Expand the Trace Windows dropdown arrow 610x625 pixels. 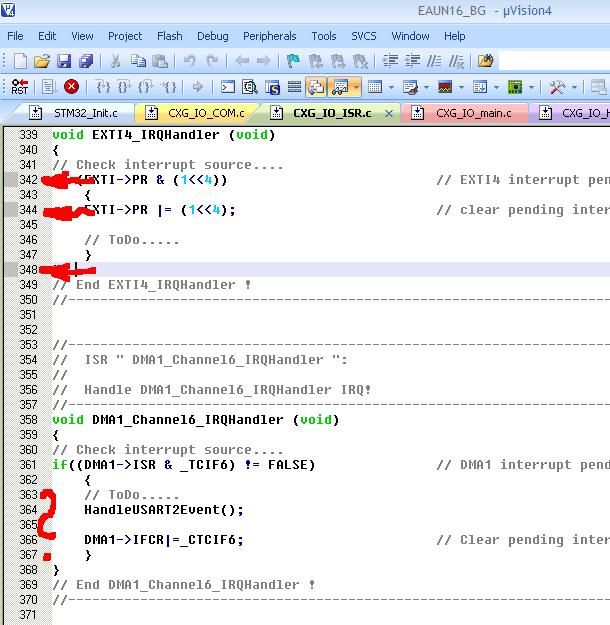click(496, 87)
